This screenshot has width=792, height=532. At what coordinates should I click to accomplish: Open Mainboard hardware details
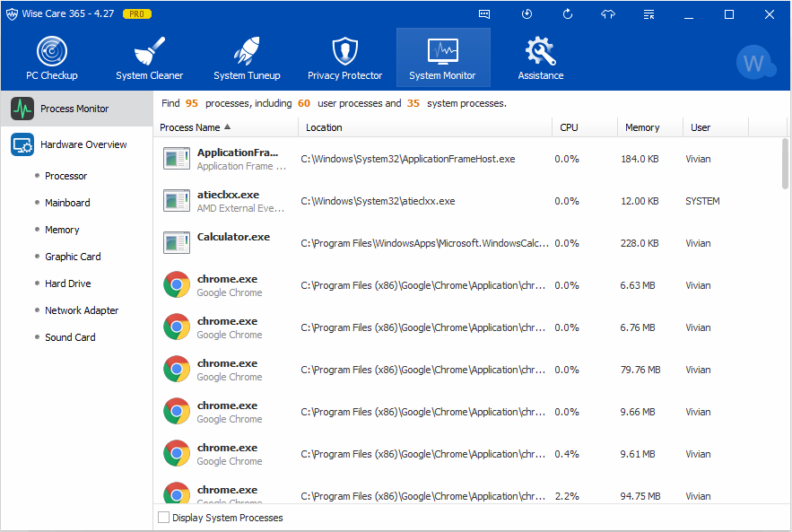67,203
